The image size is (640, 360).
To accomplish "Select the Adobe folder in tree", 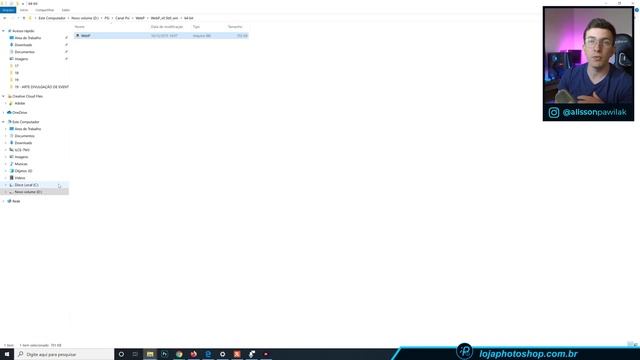I will 20,103.
